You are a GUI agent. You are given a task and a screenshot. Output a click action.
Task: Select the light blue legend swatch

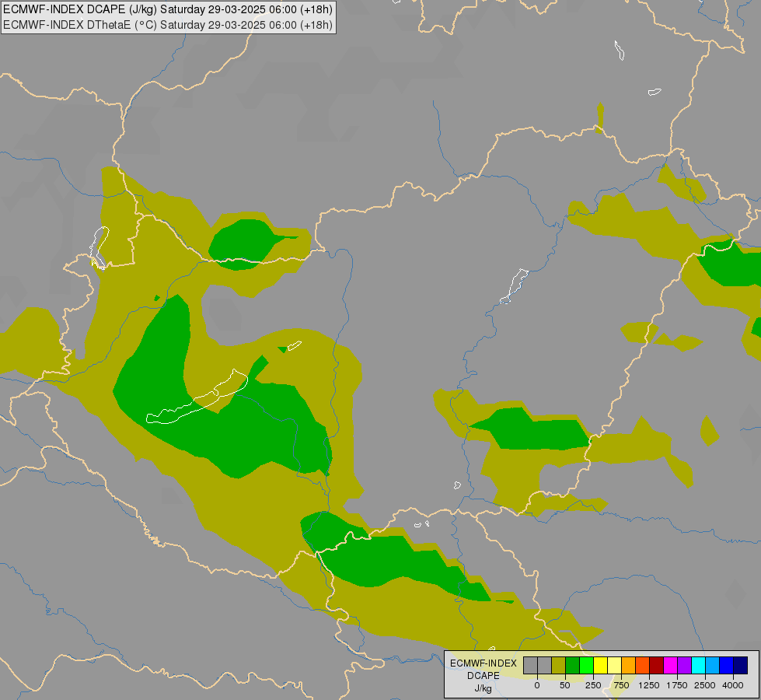click(713, 666)
